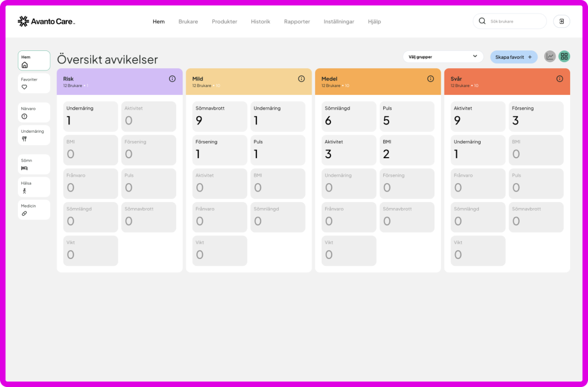Viewport: 588px width, 387px height.
Task: Click the Skapa favorit button
Action: (513, 57)
